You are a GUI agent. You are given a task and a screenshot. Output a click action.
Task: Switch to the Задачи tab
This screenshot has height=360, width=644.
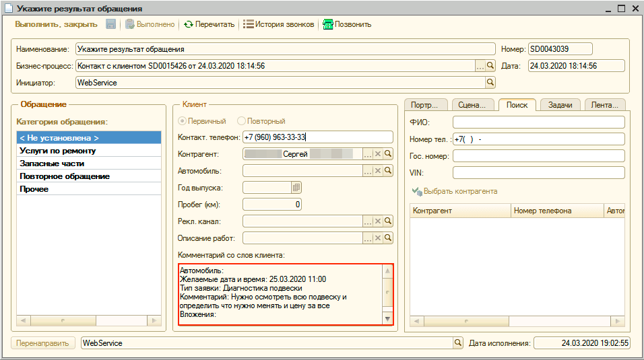560,105
